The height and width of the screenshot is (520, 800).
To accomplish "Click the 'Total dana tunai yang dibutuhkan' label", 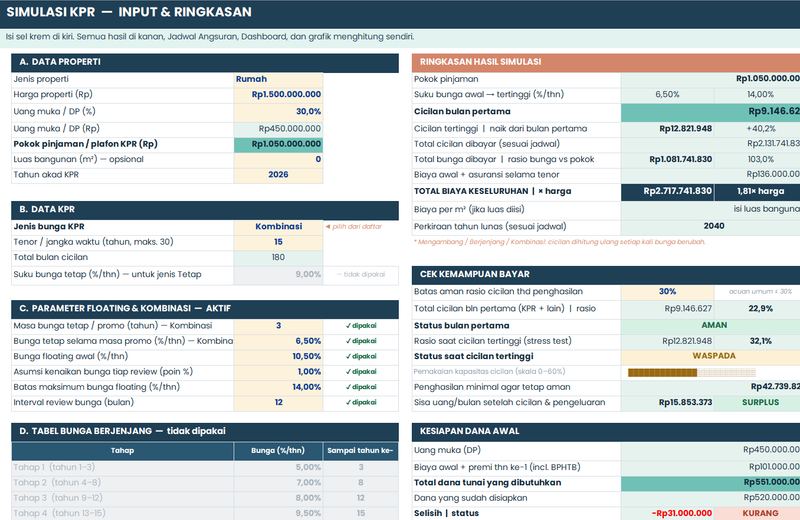I will pyautogui.click(x=487, y=483).
